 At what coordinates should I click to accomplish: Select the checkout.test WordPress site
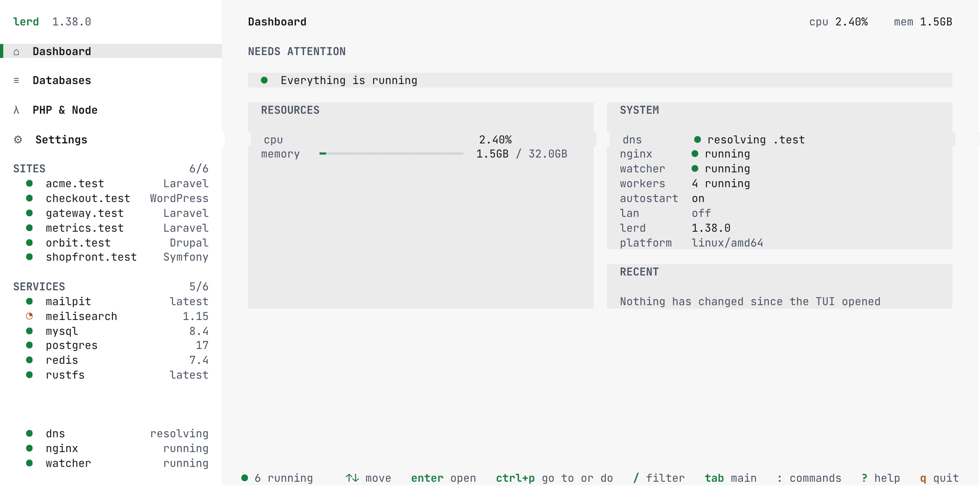pos(111,198)
